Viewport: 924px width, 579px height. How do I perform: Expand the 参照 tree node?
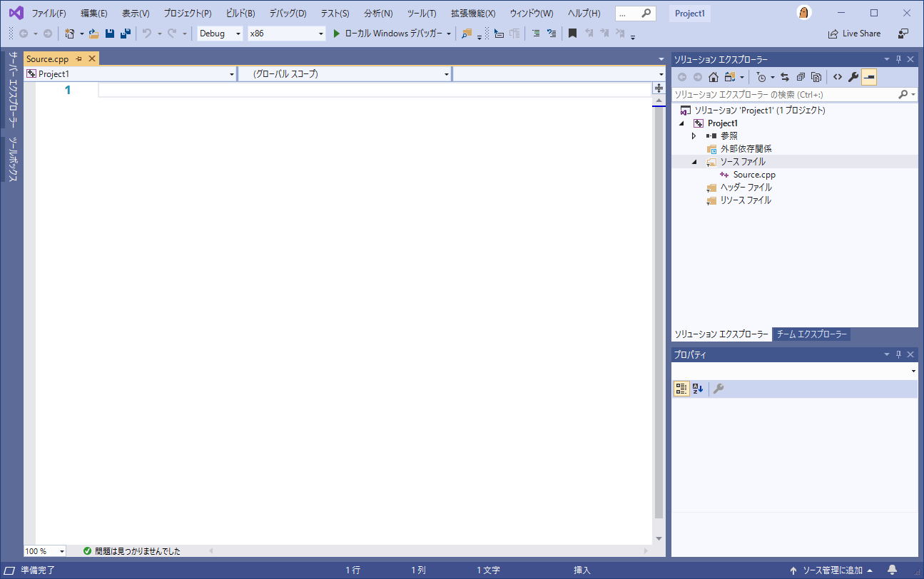click(694, 135)
